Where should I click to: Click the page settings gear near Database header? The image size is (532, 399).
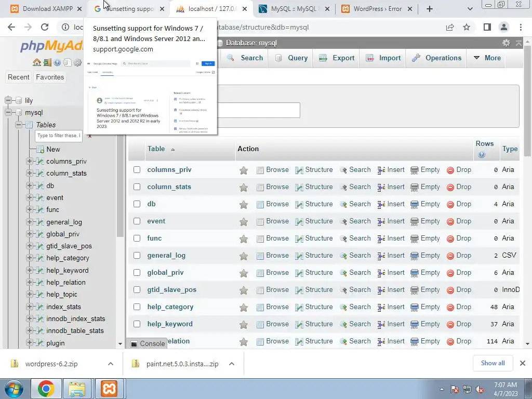pyautogui.click(x=506, y=43)
